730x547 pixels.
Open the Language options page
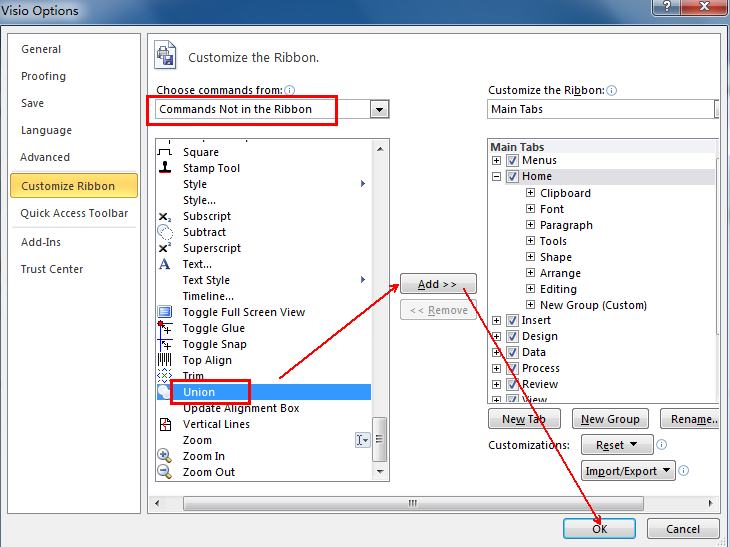coord(46,130)
